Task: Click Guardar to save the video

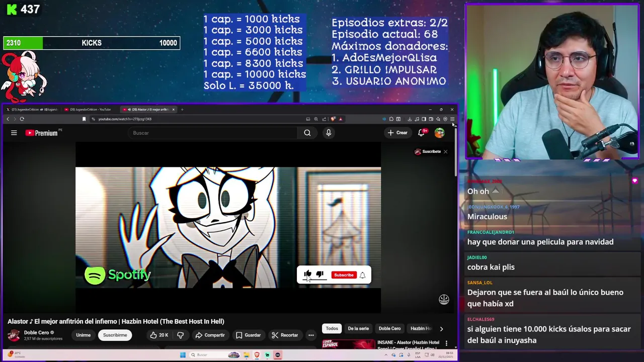Action: click(249, 335)
